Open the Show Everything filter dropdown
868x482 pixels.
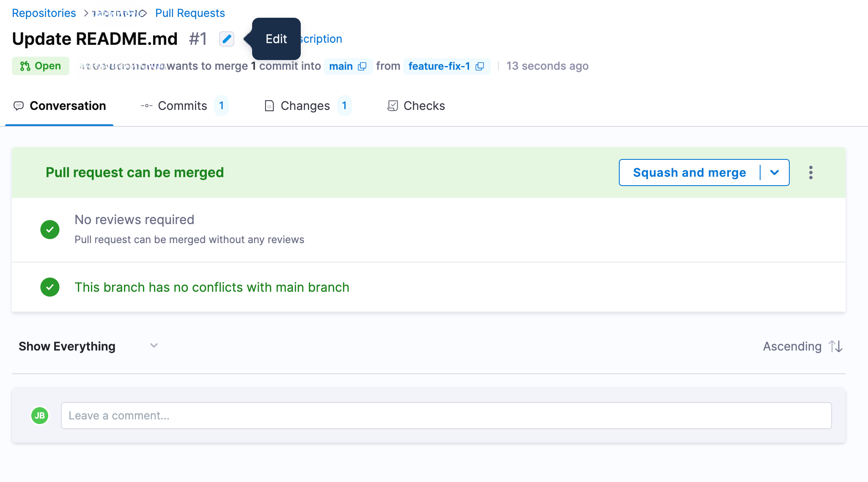click(x=88, y=346)
